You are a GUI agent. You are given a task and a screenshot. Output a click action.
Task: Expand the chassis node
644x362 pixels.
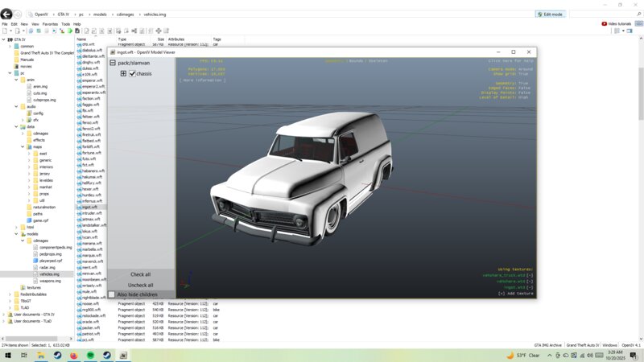pos(123,74)
